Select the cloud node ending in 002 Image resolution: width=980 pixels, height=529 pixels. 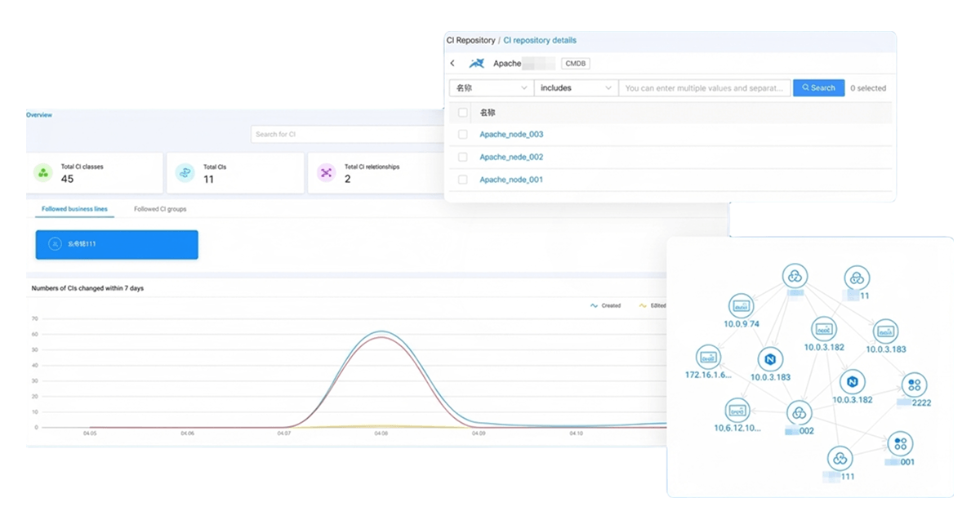pyautogui.click(x=800, y=413)
